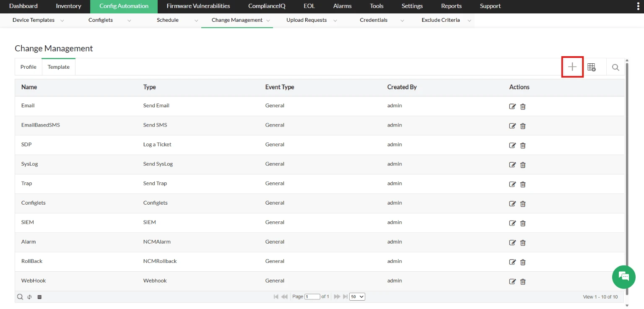The image size is (644, 309).
Task: Open the rows-per-page dropdown showing 50
Action: [x=357, y=296]
